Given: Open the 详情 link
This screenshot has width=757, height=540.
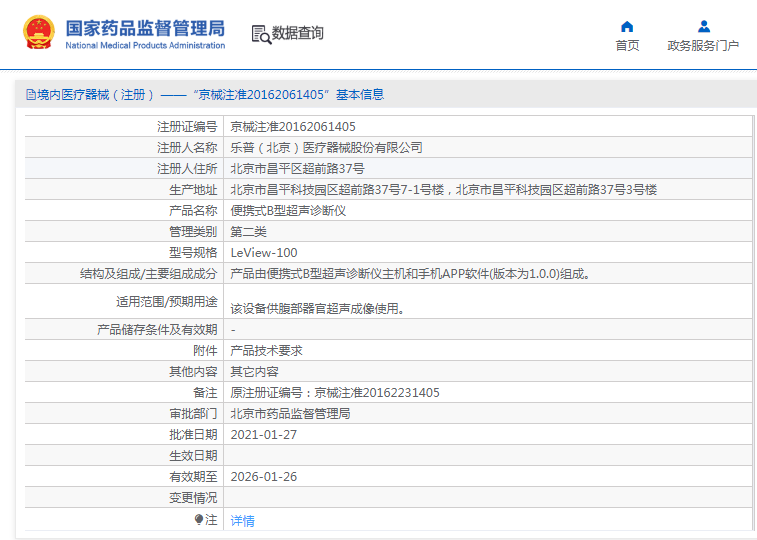Looking at the screenshot, I should pyautogui.click(x=242, y=521).
